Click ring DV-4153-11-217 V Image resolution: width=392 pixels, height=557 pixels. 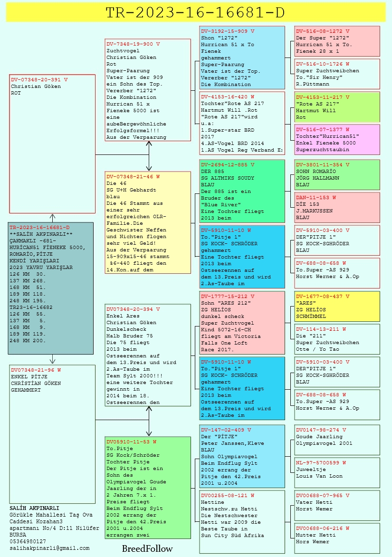click(323, 97)
